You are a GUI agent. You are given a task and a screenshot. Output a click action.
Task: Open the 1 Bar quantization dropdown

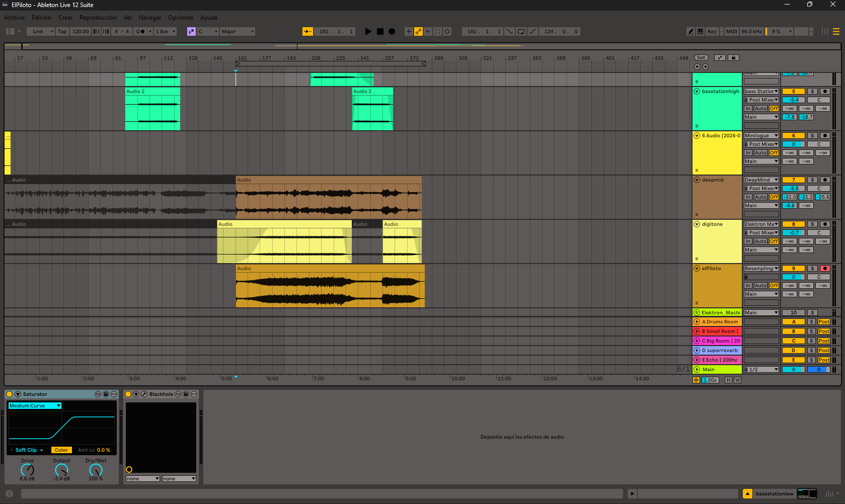coord(166,31)
